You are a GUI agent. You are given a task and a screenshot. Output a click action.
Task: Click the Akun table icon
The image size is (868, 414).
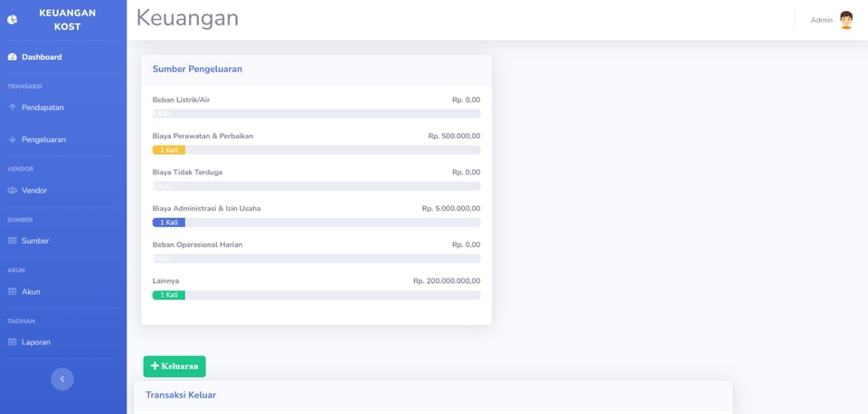tap(13, 292)
